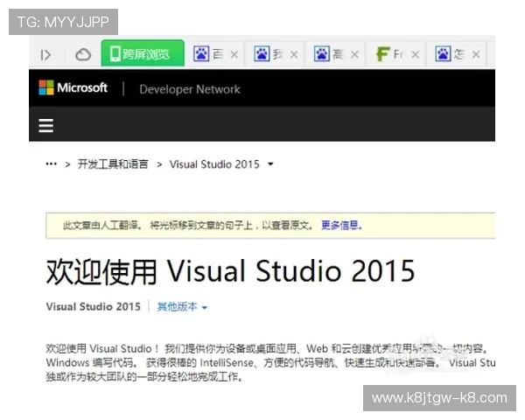Open the 其他版本 version dropdown
Screen dimensions: 525x420
(x=182, y=307)
